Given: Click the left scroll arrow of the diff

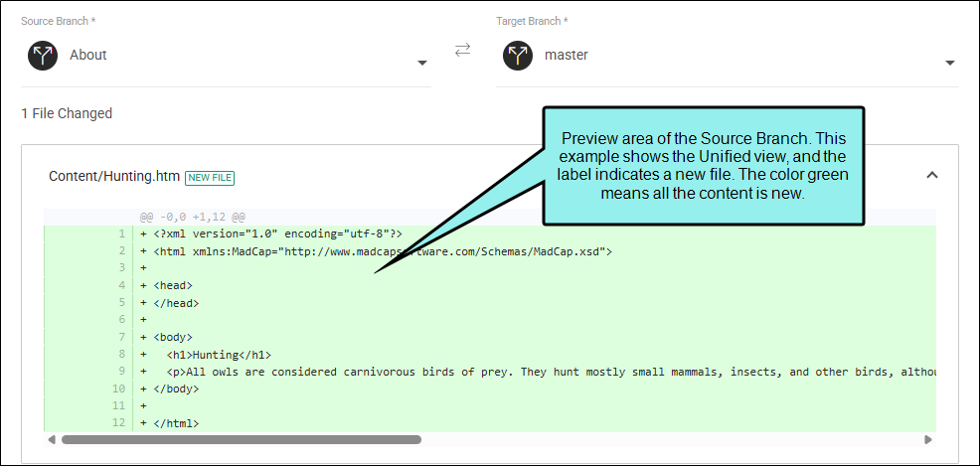Looking at the screenshot, I should click(51, 439).
